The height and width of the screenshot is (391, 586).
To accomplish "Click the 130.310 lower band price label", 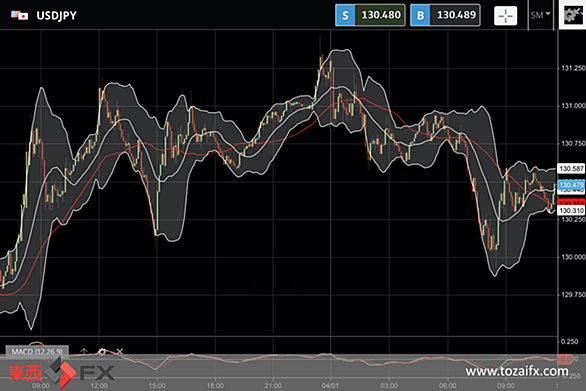I will click(571, 210).
